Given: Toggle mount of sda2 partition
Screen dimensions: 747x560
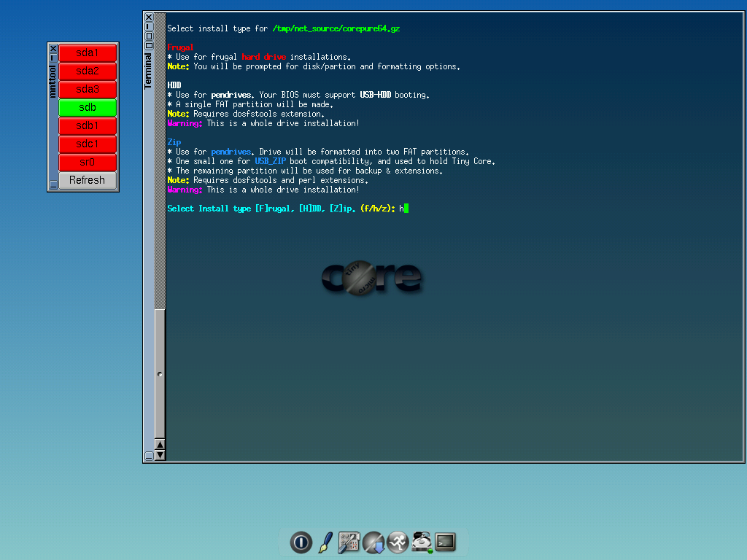Looking at the screenshot, I should pyautogui.click(x=88, y=71).
